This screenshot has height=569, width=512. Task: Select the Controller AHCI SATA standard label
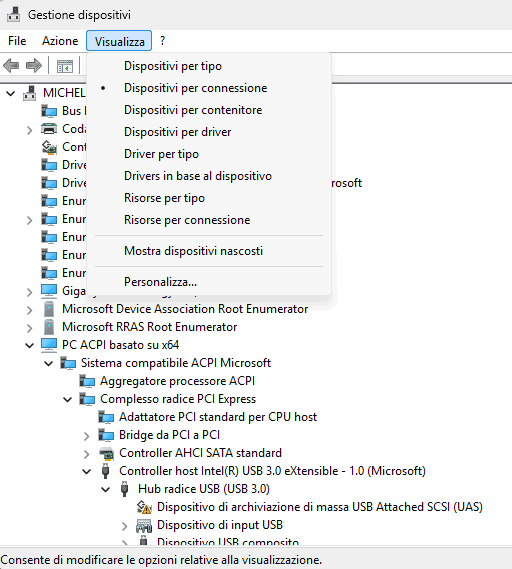click(x=200, y=453)
